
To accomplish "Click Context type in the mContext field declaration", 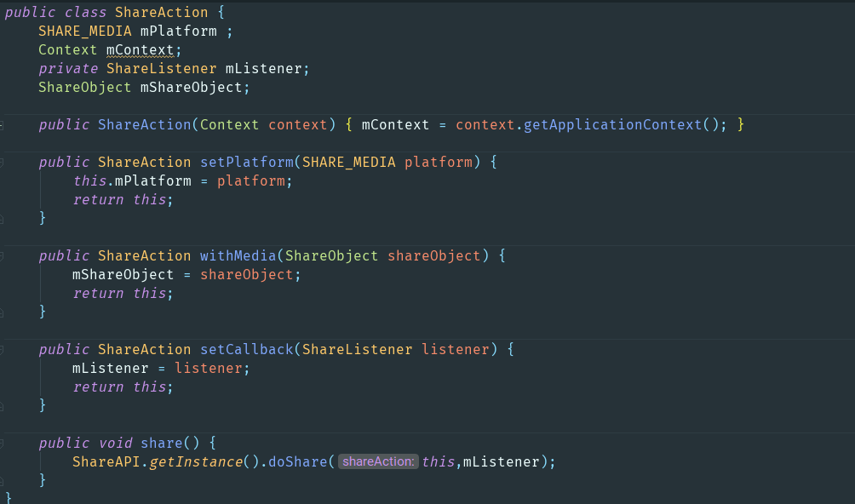I will click(x=67, y=49).
